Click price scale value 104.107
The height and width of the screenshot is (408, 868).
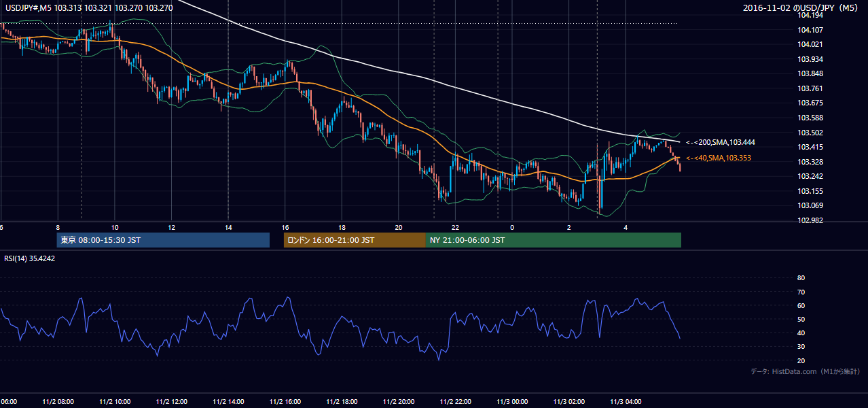[810, 30]
